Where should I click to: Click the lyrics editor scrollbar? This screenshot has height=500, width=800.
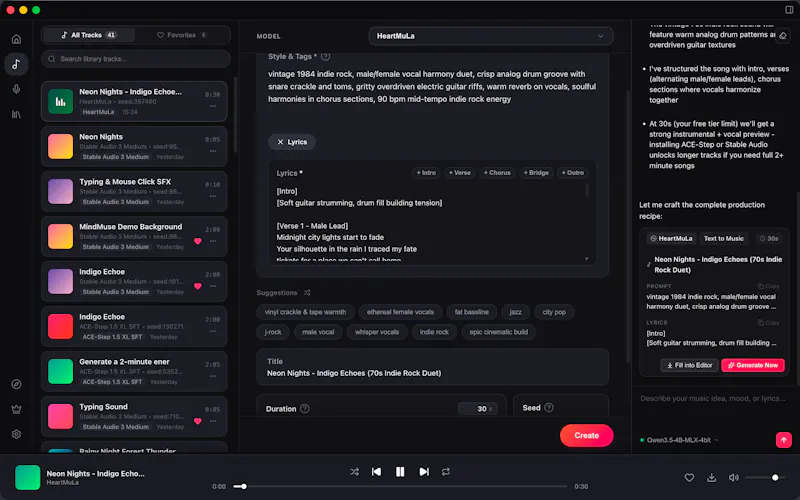point(587,191)
